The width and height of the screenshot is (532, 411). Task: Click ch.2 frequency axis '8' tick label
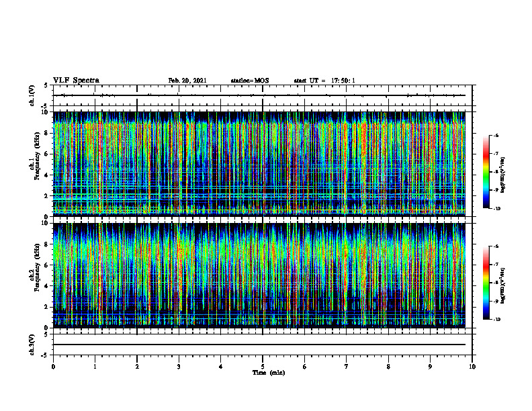click(46, 244)
